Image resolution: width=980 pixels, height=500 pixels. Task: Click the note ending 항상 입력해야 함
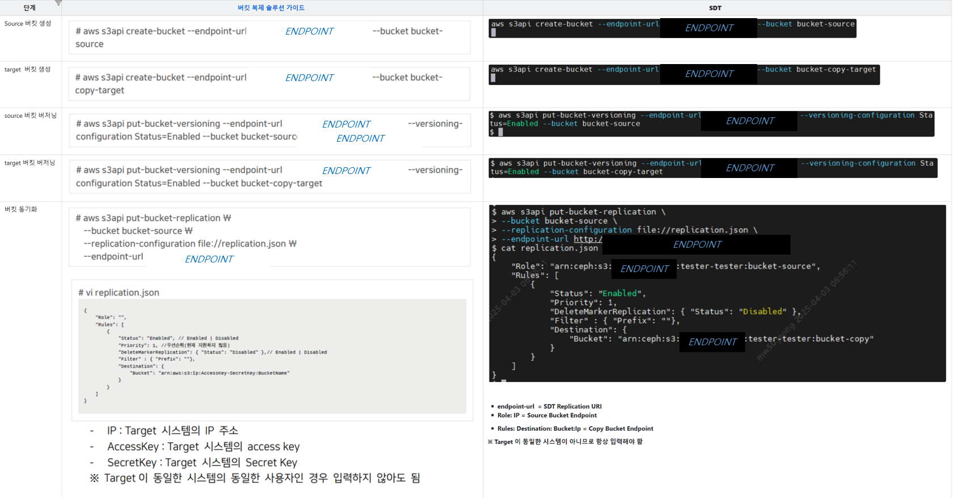click(565, 442)
